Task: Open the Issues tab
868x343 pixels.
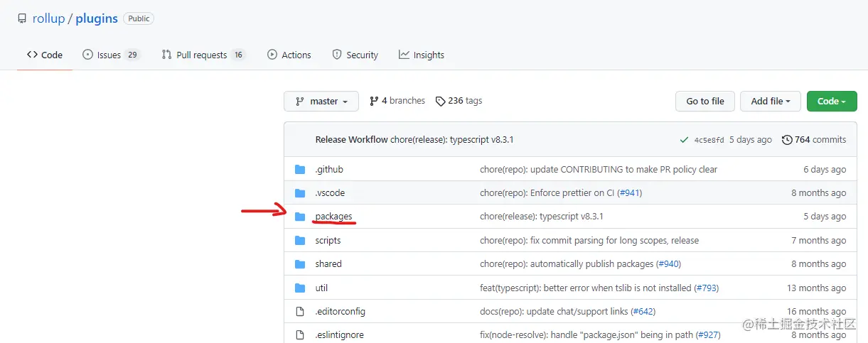Action: pyautogui.click(x=111, y=55)
